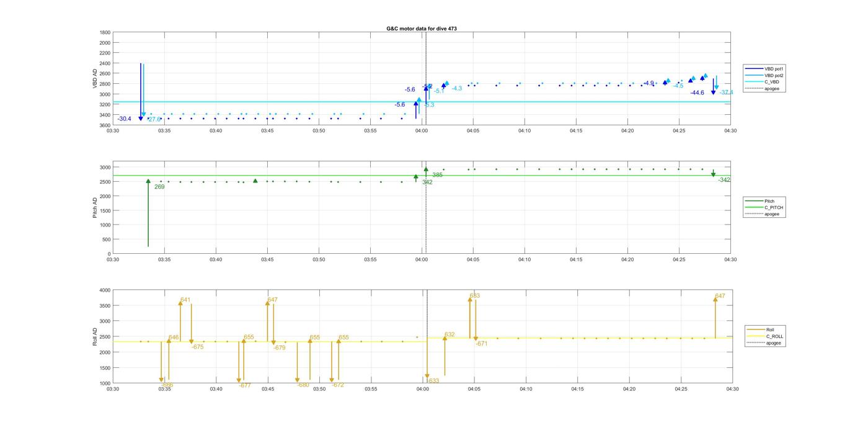
Task: Click the '-677' roll data label
Action: point(245,385)
